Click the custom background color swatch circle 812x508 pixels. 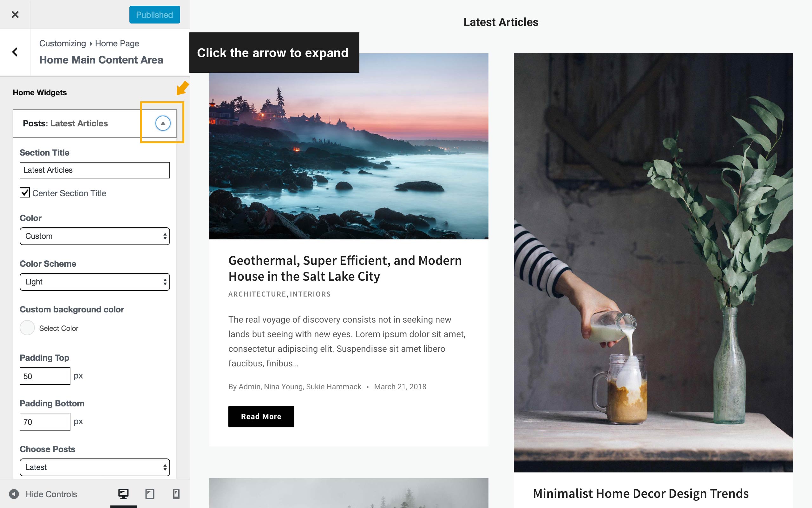tap(27, 328)
